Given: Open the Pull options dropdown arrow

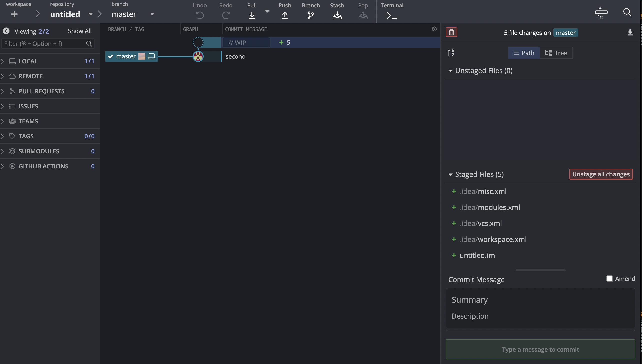Looking at the screenshot, I should point(267,11).
